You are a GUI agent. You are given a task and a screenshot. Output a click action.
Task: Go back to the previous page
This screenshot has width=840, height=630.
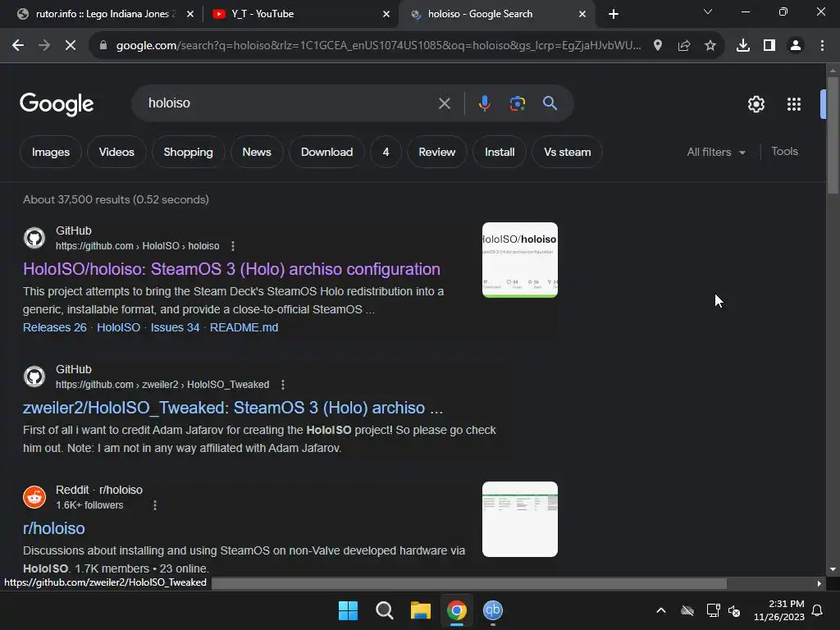pos(18,46)
